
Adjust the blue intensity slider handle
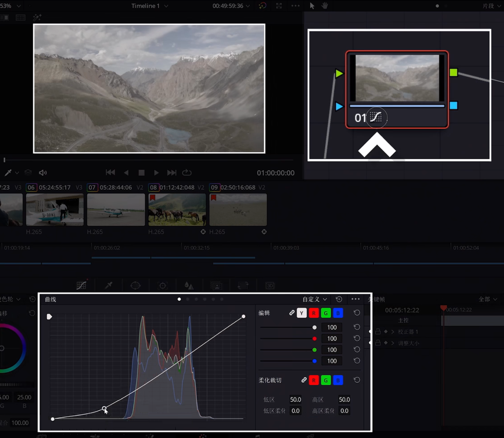coord(314,361)
